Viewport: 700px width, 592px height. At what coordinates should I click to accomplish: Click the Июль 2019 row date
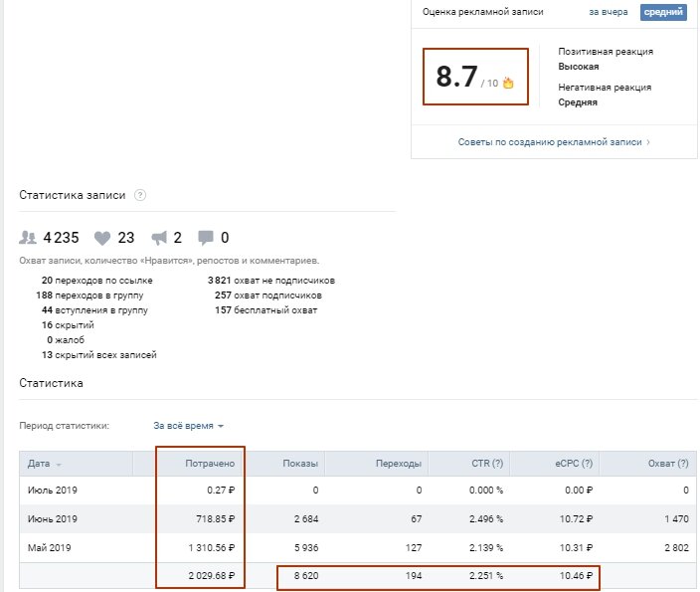pos(53,491)
